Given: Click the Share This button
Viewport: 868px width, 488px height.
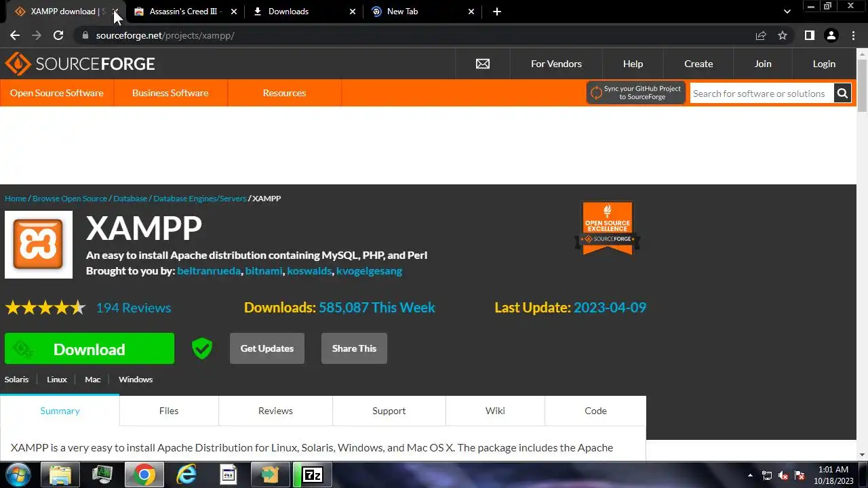Looking at the screenshot, I should point(354,348).
